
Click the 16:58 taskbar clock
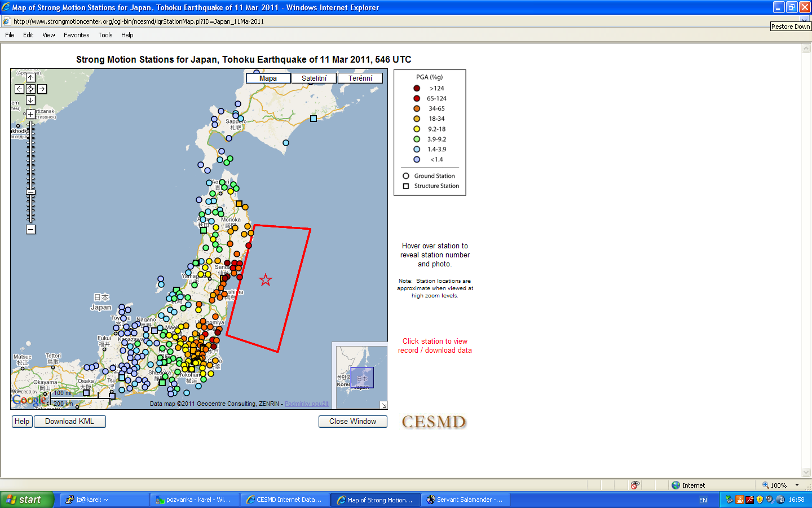[796, 500]
